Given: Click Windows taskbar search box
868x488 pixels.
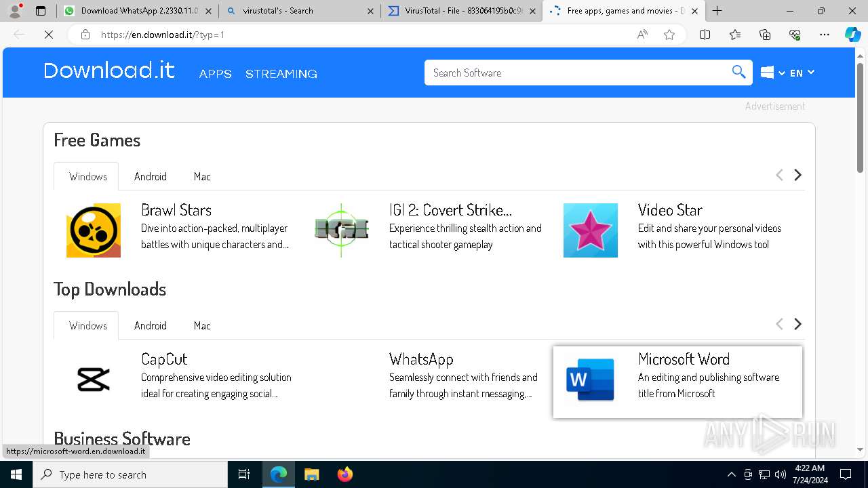Looking at the screenshot, I should (x=130, y=474).
